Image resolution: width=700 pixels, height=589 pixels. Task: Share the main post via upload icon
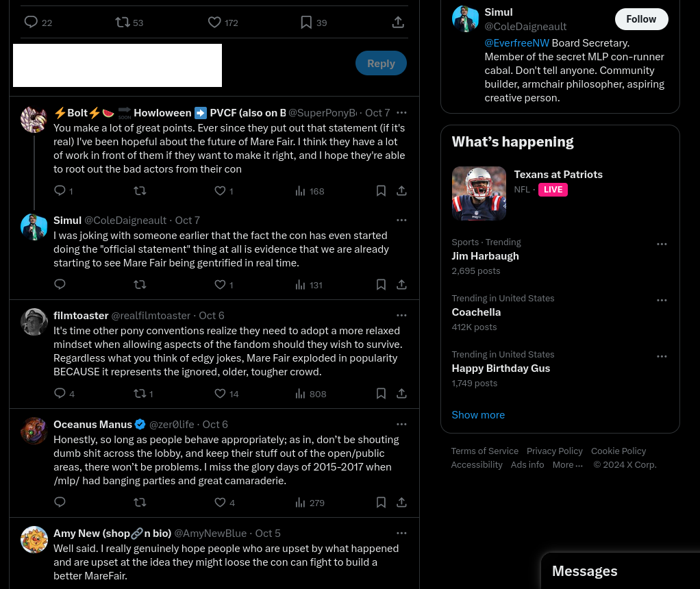tap(398, 22)
